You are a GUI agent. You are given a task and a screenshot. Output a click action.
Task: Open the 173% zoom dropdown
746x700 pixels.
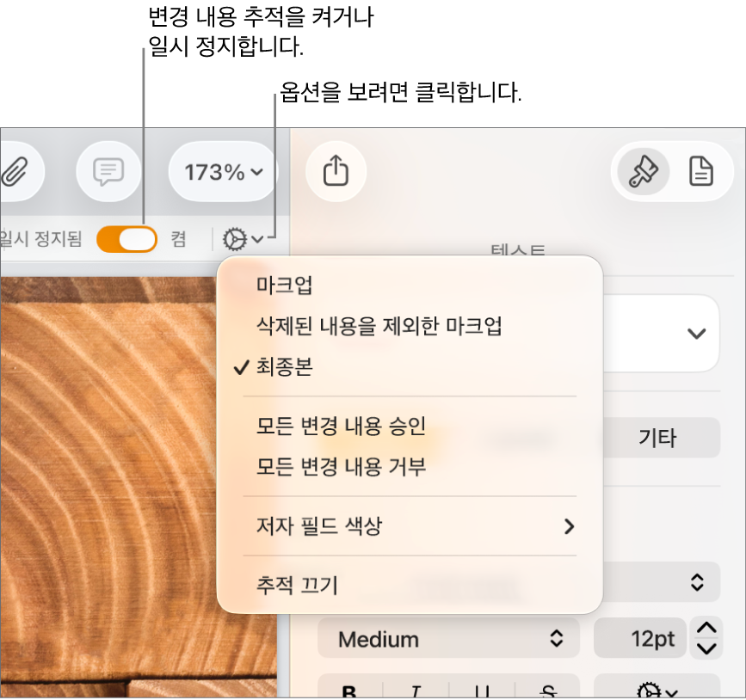pos(223,171)
